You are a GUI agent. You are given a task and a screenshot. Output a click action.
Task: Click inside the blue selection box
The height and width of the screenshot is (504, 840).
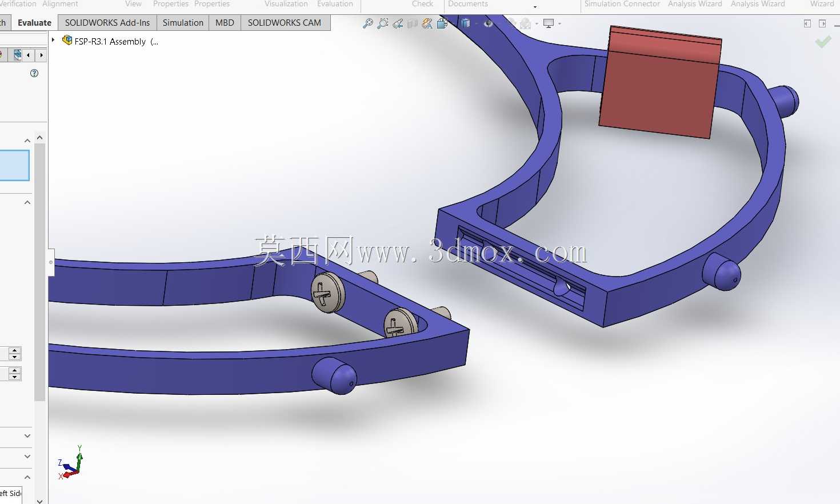point(14,166)
